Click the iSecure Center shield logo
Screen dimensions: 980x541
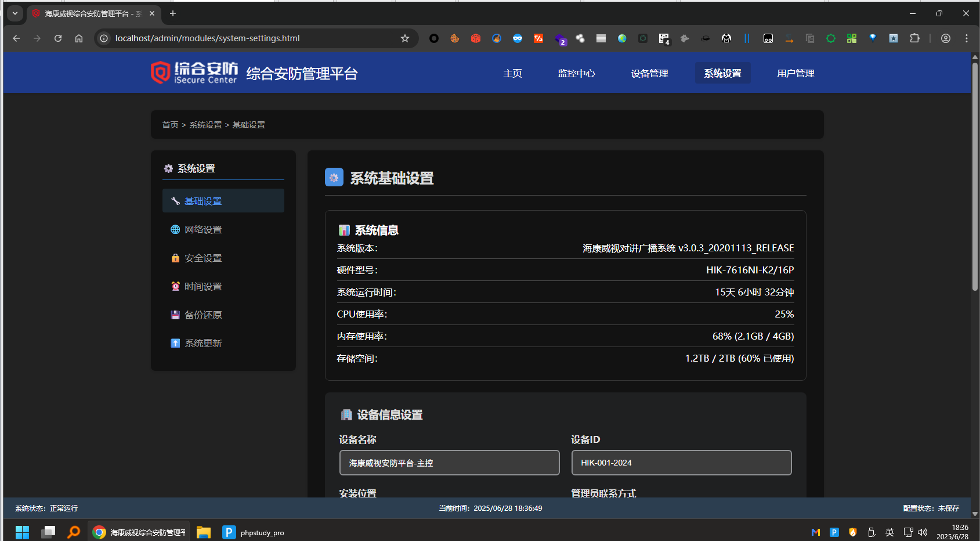160,73
